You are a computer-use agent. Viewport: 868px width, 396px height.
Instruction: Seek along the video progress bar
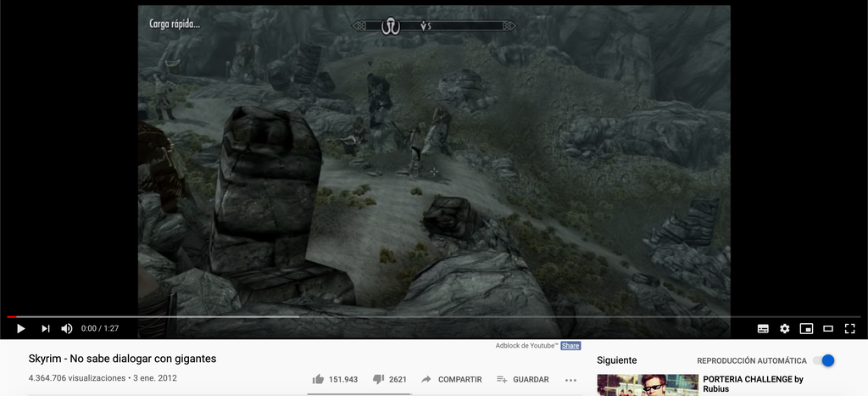click(x=433, y=317)
